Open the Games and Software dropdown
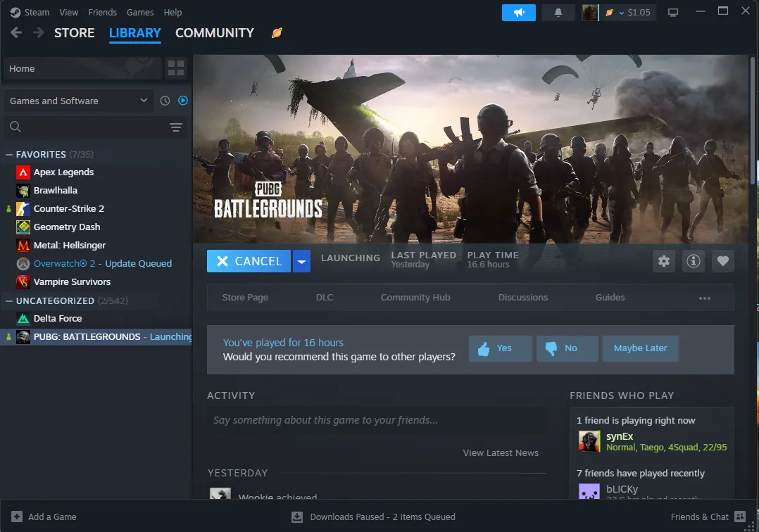Image resolution: width=759 pixels, height=532 pixels. point(77,101)
